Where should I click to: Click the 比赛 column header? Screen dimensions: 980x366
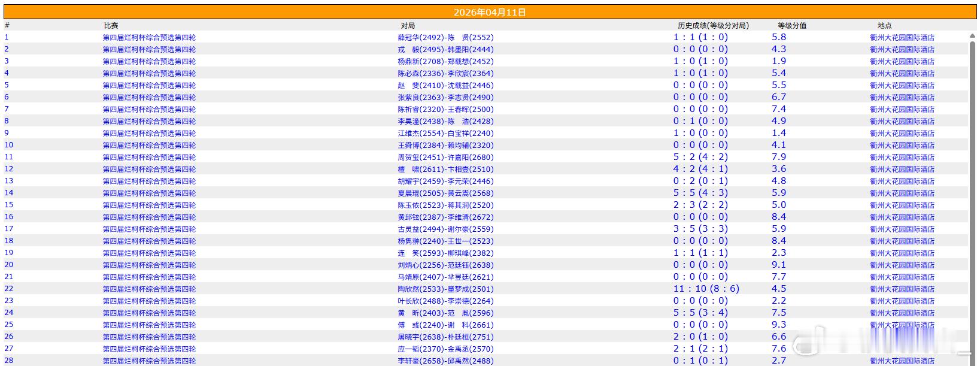[111, 25]
